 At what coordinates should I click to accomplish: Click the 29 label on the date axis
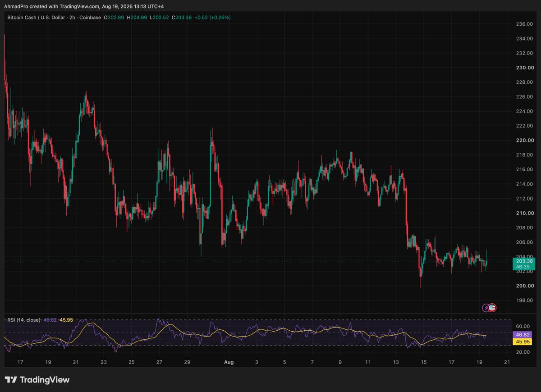pos(187,362)
